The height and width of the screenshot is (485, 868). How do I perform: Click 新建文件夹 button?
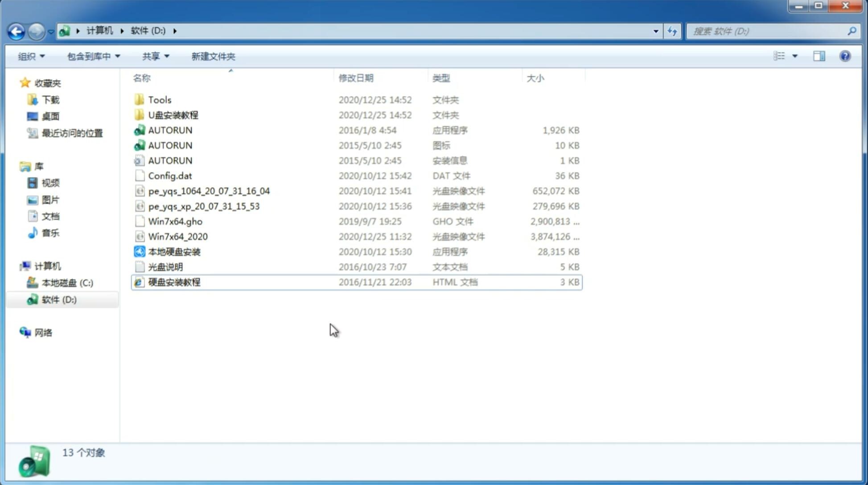click(213, 56)
